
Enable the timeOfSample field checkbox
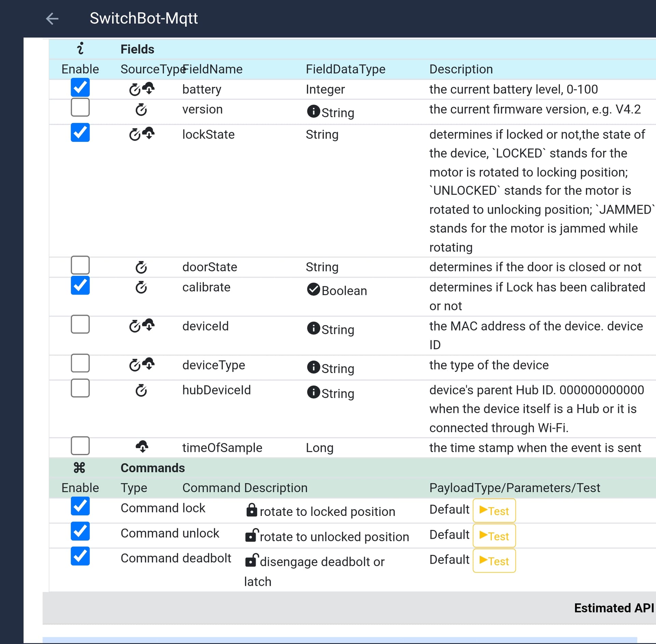[x=80, y=446]
